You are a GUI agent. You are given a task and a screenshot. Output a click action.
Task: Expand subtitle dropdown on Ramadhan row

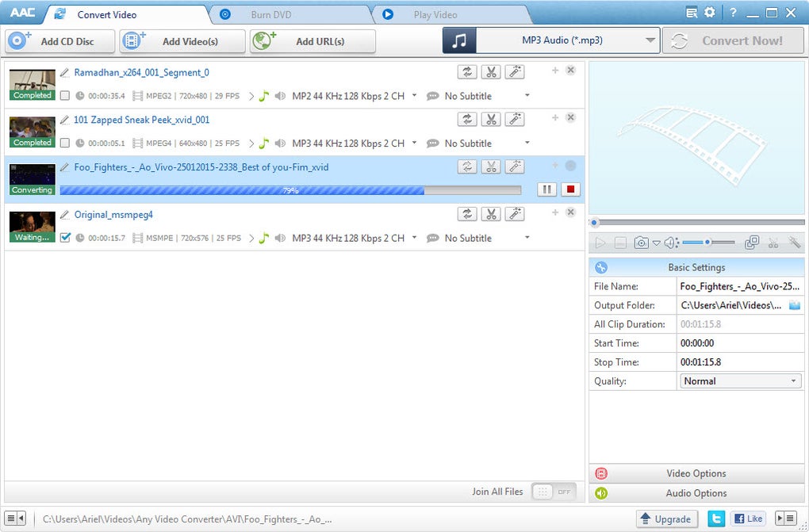pyautogui.click(x=527, y=95)
